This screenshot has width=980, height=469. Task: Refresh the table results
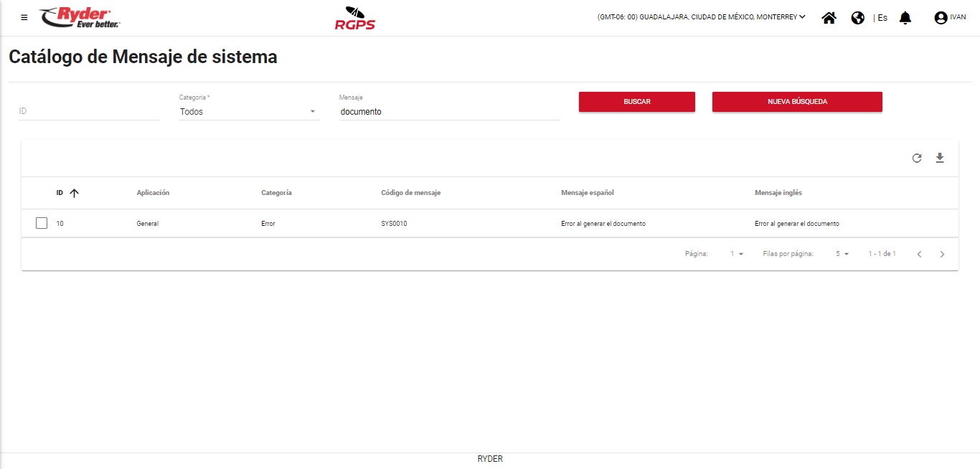(x=916, y=158)
